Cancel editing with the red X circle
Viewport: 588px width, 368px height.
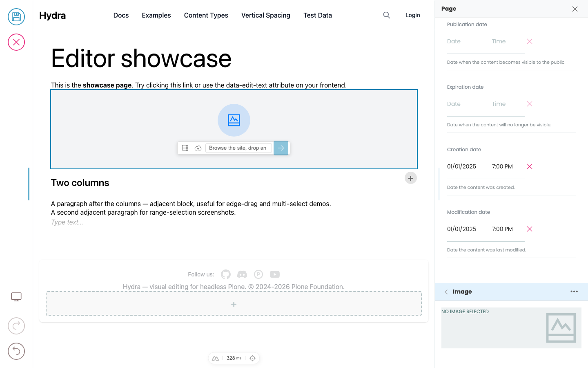pyautogui.click(x=16, y=42)
